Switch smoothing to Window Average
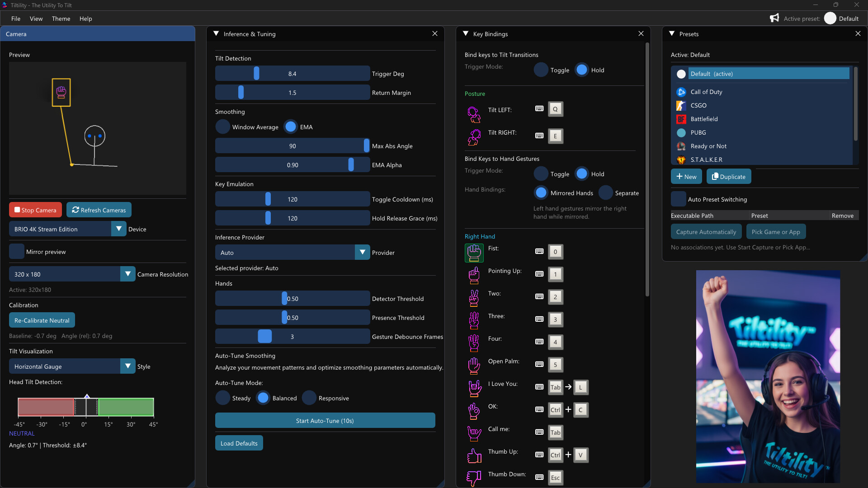This screenshot has width=868, height=488. click(x=223, y=127)
